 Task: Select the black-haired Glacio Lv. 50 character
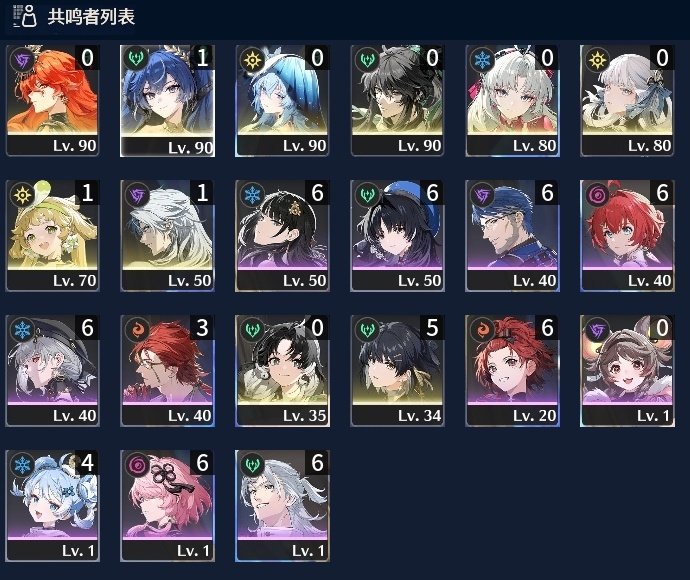[282, 235]
